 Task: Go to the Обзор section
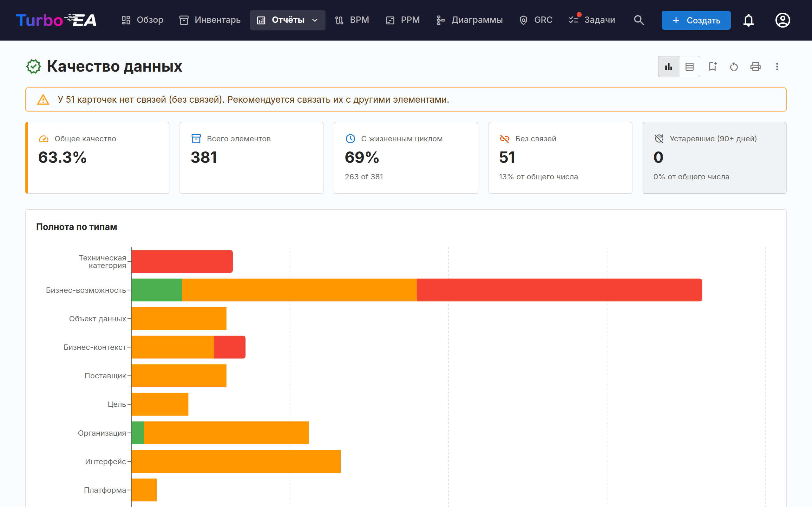[x=142, y=20]
